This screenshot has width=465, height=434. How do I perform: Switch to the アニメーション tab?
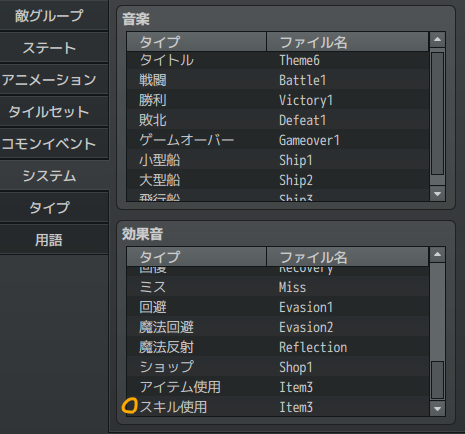pos(53,79)
